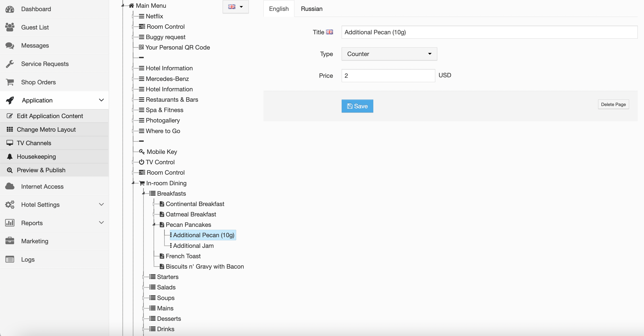Select Spa & Fitness tree item

click(164, 110)
